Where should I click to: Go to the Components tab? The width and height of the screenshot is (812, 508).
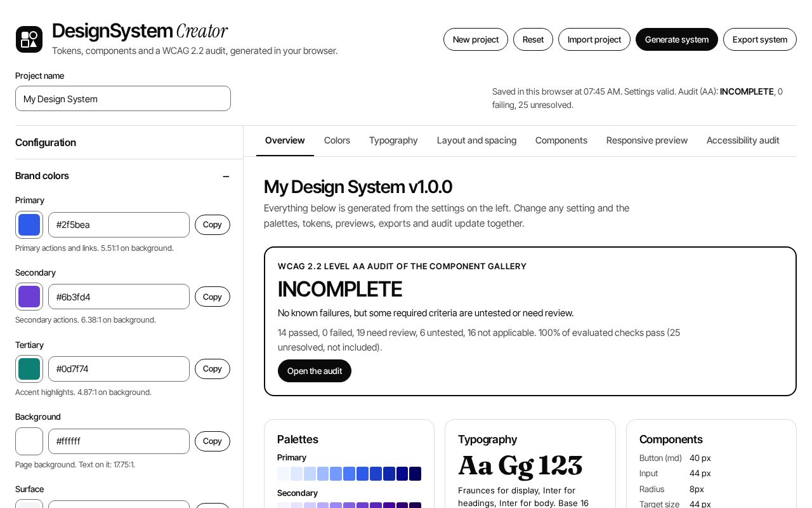point(561,140)
